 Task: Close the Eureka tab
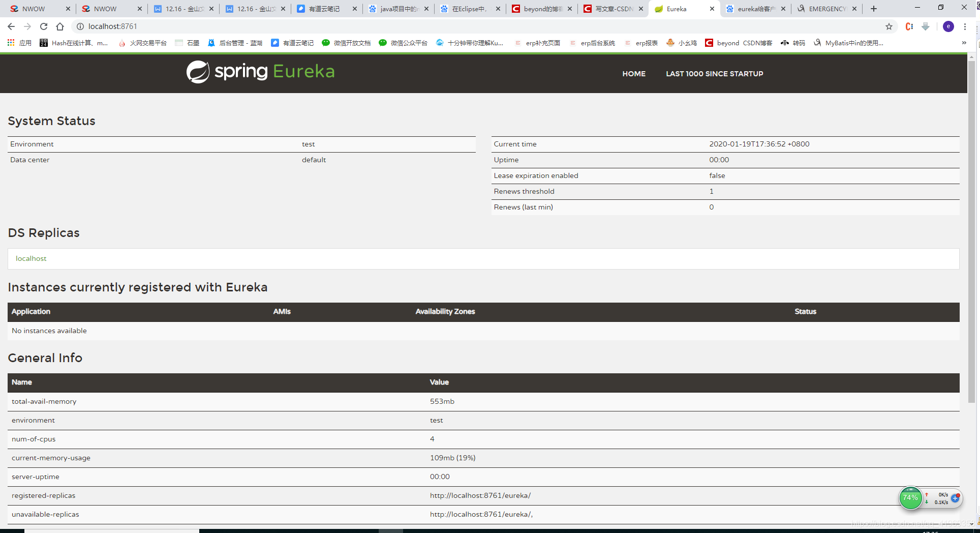tap(712, 9)
